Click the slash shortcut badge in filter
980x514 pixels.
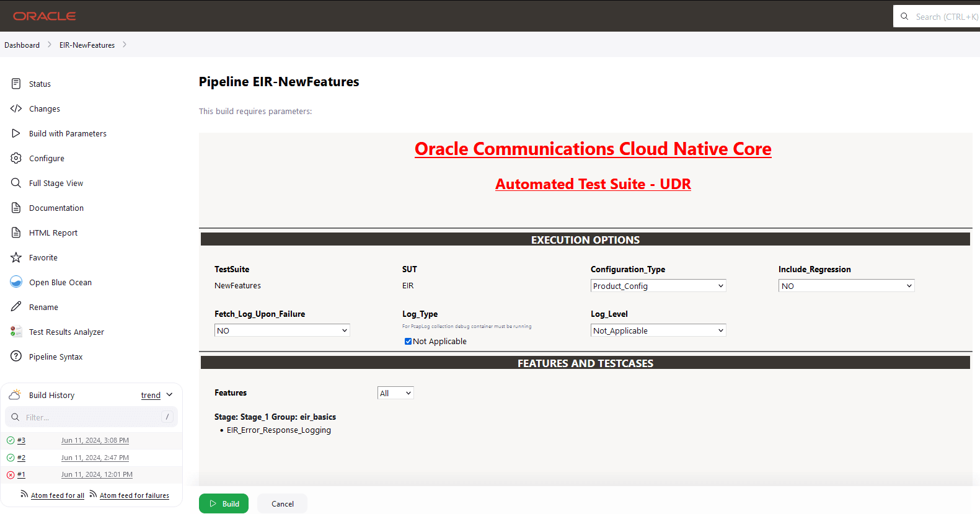pyautogui.click(x=167, y=417)
